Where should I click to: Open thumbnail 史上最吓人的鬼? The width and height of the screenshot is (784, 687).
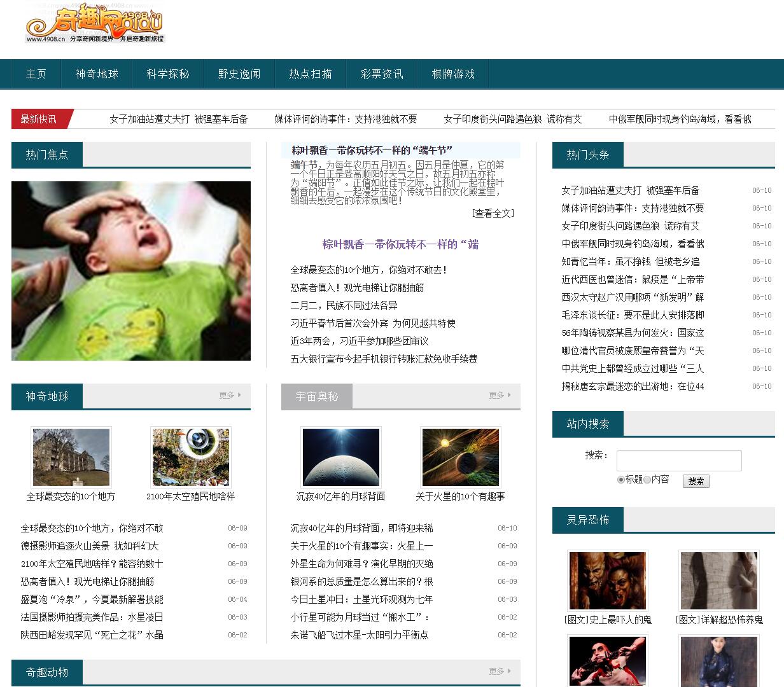coord(608,581)
